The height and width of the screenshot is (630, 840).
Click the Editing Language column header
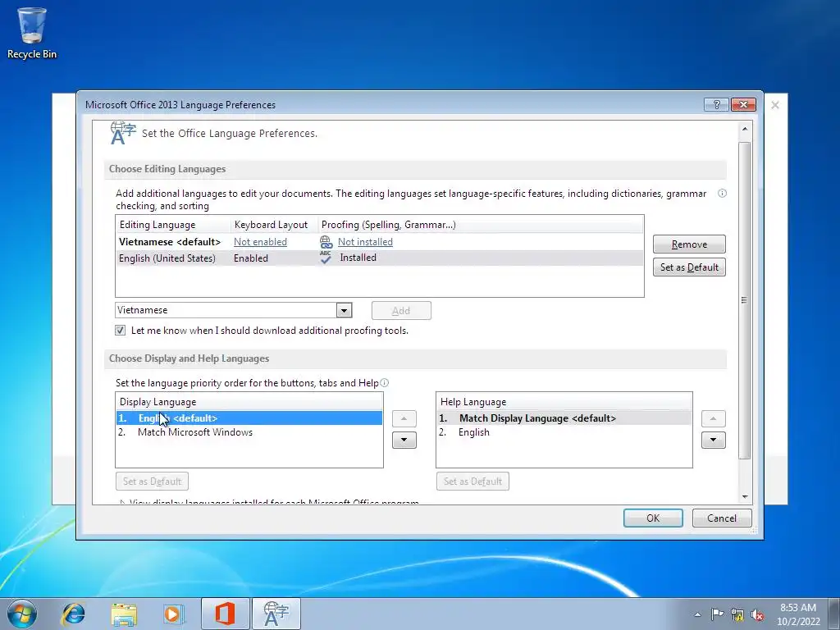point(173,225)
